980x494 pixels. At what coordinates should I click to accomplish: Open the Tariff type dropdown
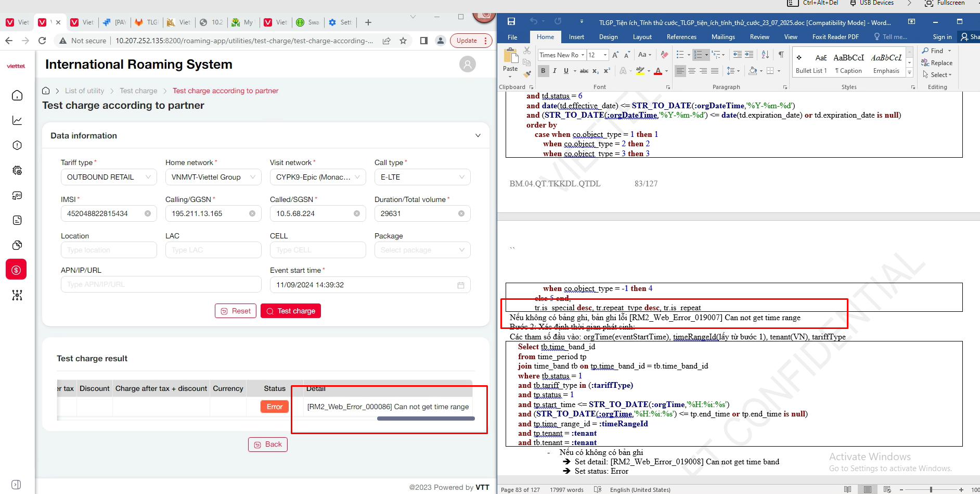pos(108,177)
